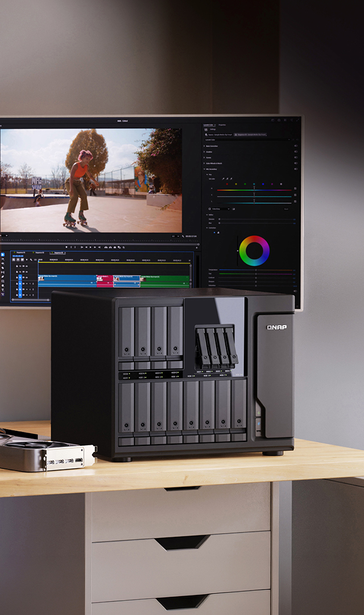Select the Rectangle tool
Viewport: 364px width, 615px height.
click(x=3, y=281)
